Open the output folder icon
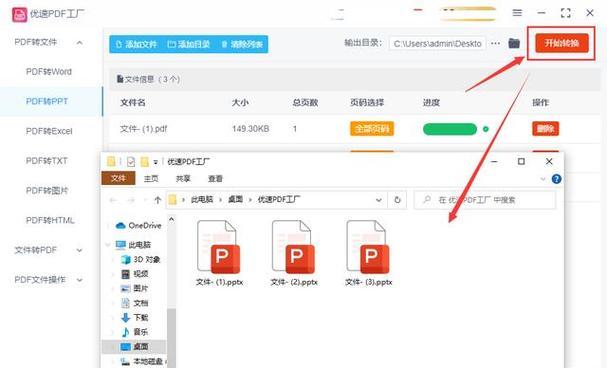The height and width of the screenshot is (368, 607). [x=514, y=43]
